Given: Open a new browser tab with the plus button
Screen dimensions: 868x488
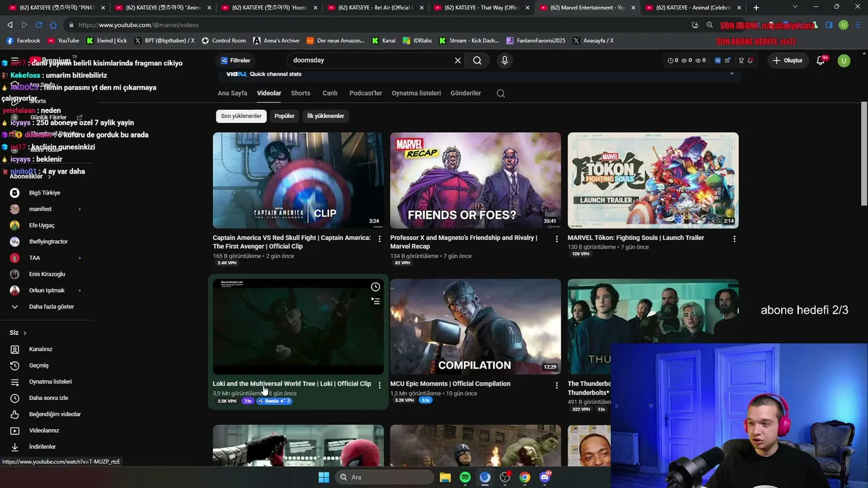Looking at the screenshot, I should pyautogui.click(x=756, y=7).
